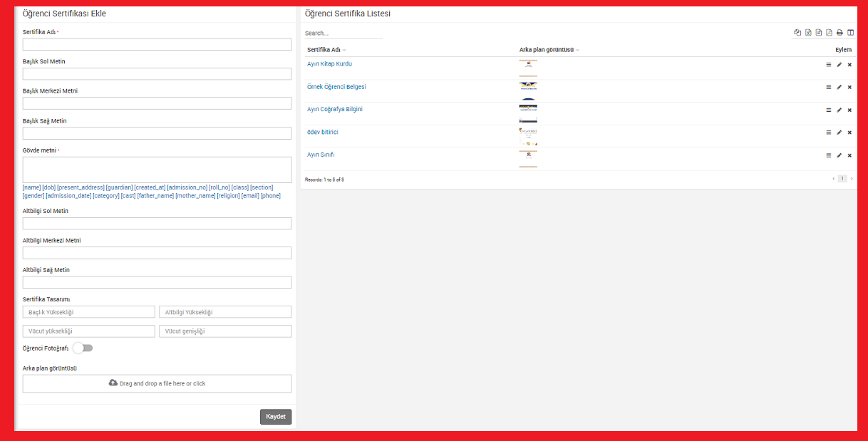
Task: Click the copy table icon
Action: point(797,33)
